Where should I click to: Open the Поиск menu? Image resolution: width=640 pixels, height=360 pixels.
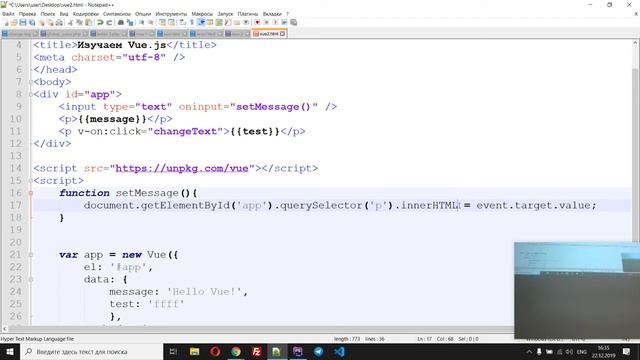(48, 14)
